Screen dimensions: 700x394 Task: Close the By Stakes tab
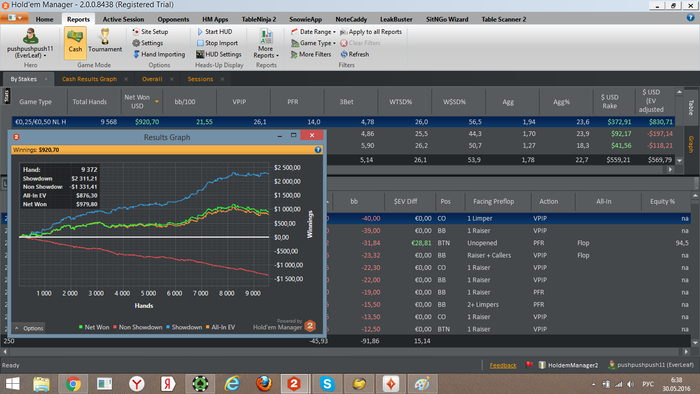coord(46,79)
